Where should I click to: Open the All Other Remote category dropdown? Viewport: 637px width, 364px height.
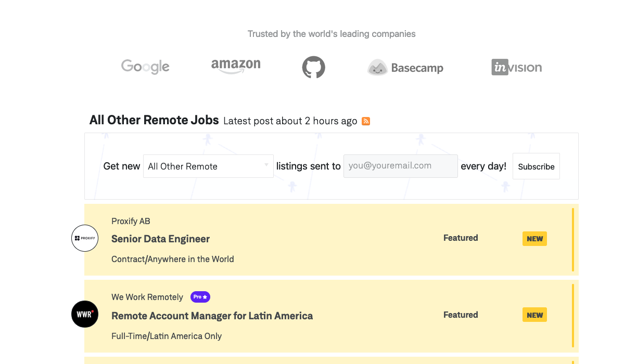click(208, 166)
